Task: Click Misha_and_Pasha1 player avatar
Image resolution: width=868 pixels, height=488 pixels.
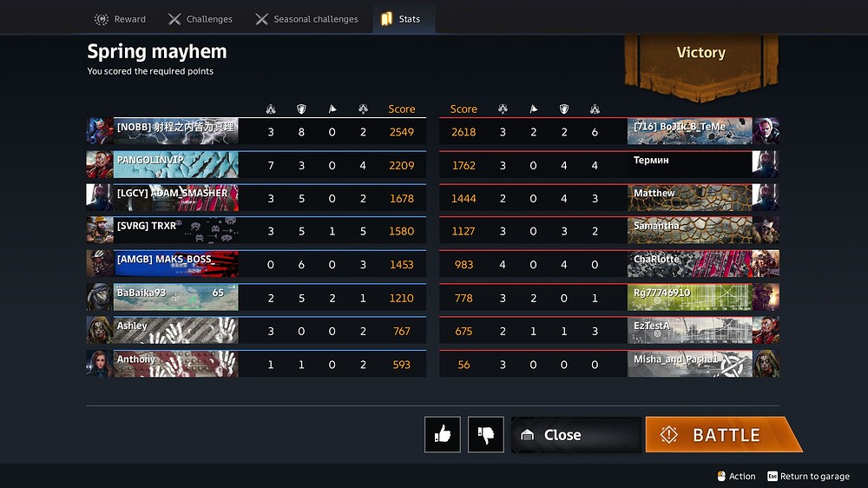Action: [766, 363]
